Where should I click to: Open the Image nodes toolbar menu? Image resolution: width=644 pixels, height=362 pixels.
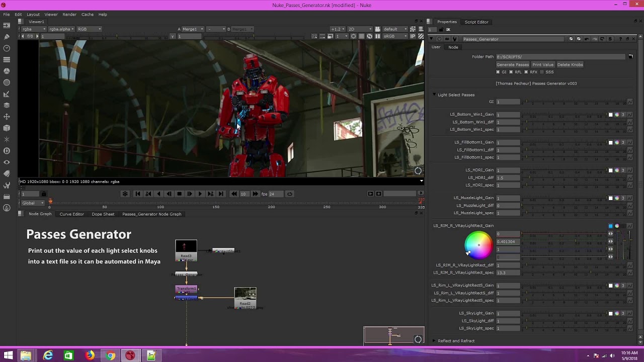[x=7, y=26]
